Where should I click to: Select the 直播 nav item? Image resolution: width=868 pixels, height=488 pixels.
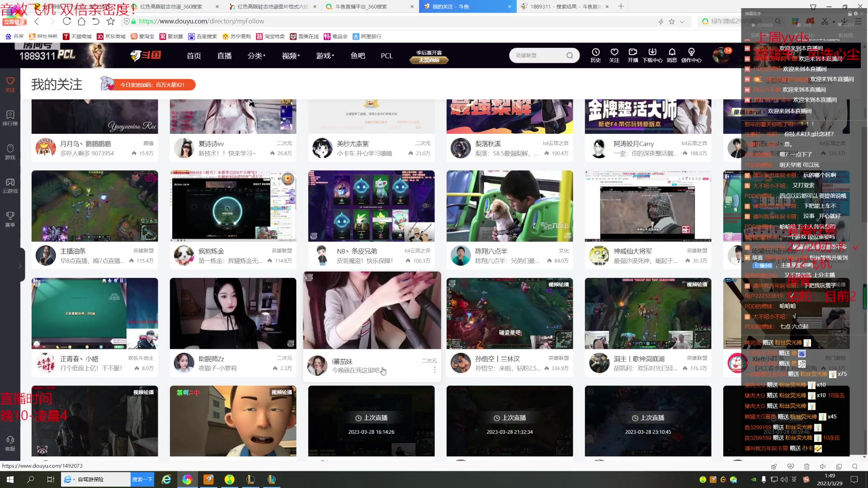click(224, 56)
